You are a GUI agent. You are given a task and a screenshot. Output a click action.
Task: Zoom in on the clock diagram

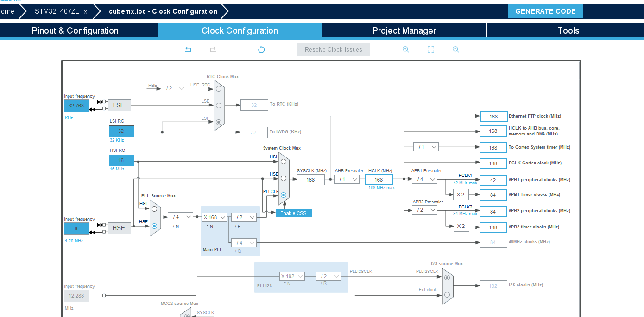pyautogui.click(x=406, y=49)
